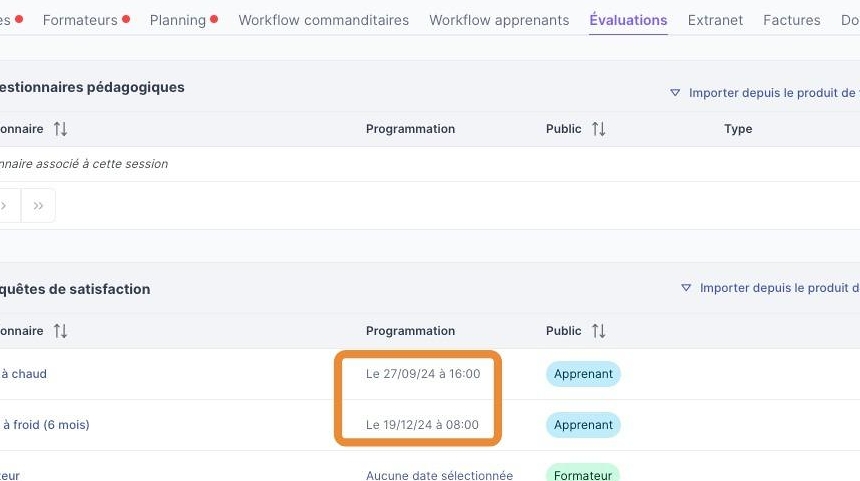This screenshot has width=860, height=481.
Task: Sort satisfaction surveys by Public arrows
Action: 598,331
